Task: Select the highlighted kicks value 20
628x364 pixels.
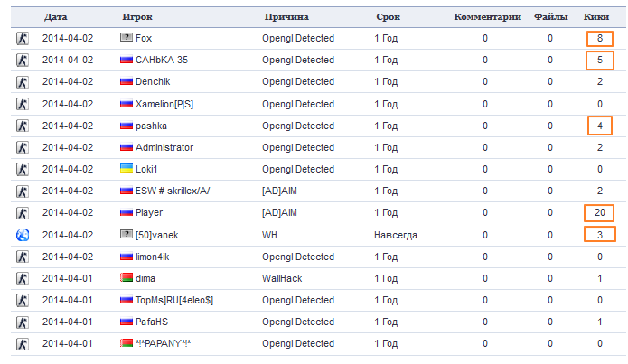Action: tap(599, 212)
